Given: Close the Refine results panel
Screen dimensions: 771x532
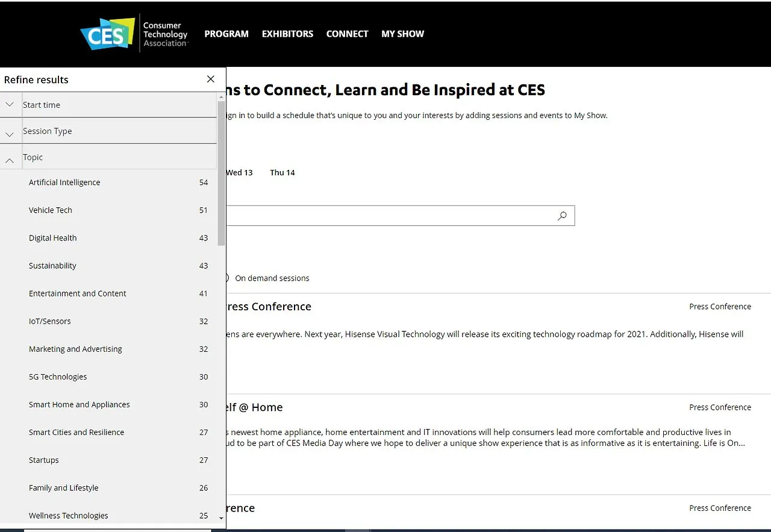Looking at the screenshot, I should click(210, 79).
